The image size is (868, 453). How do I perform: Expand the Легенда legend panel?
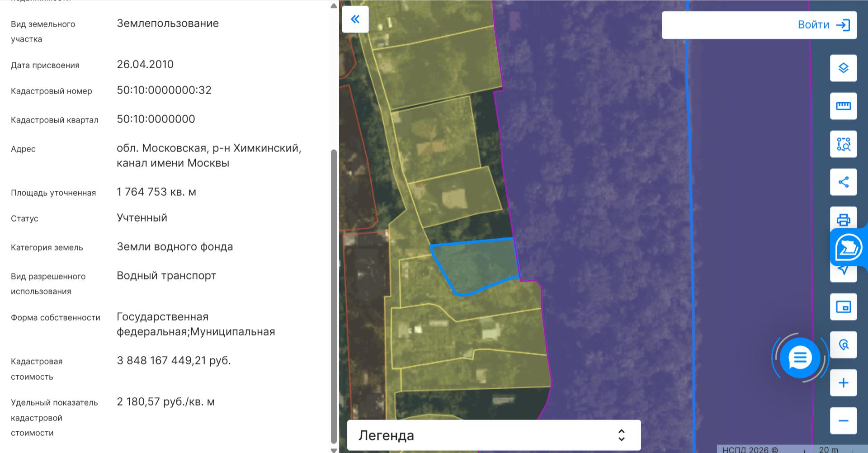(493, 435)
